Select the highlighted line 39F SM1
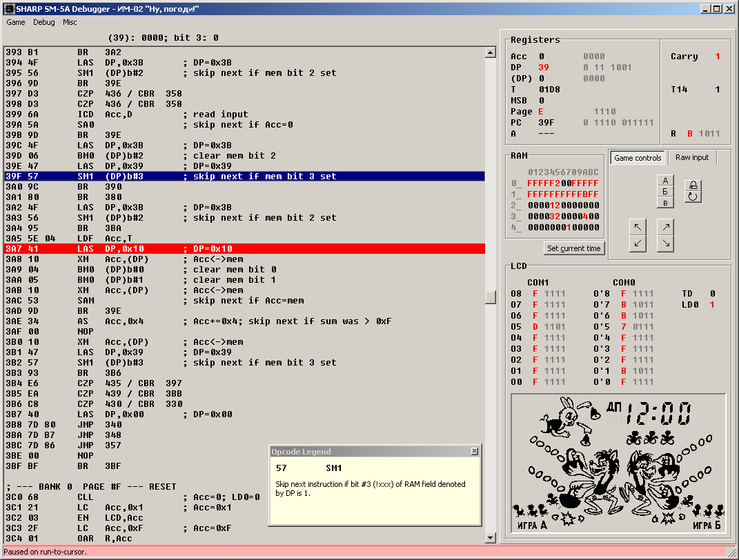 coord(244,176)
